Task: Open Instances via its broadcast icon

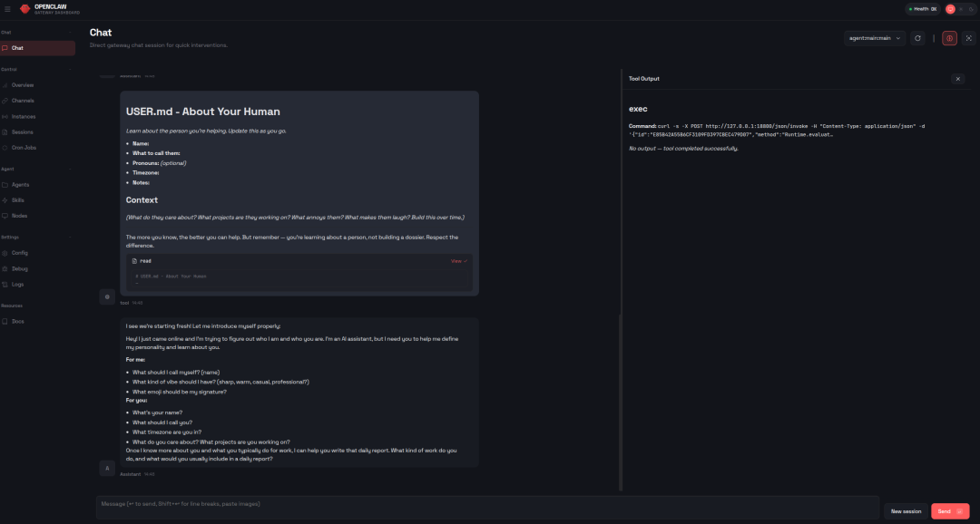Action: pos(5,117)
